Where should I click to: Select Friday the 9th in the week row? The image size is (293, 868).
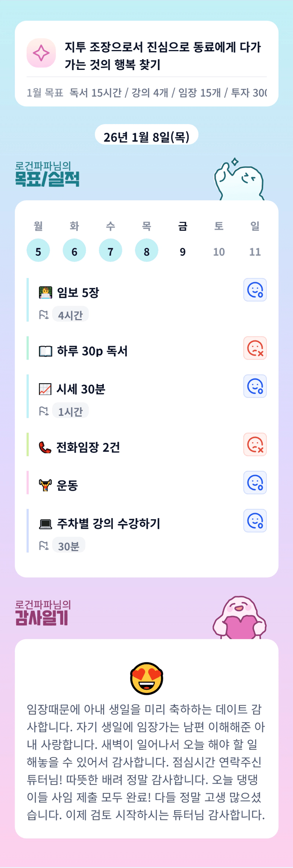point(182,251)
